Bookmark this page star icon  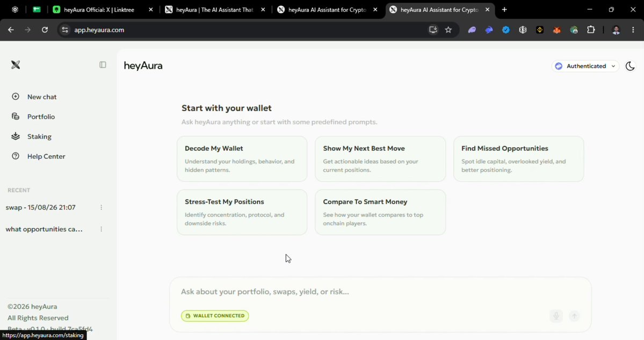448,30
